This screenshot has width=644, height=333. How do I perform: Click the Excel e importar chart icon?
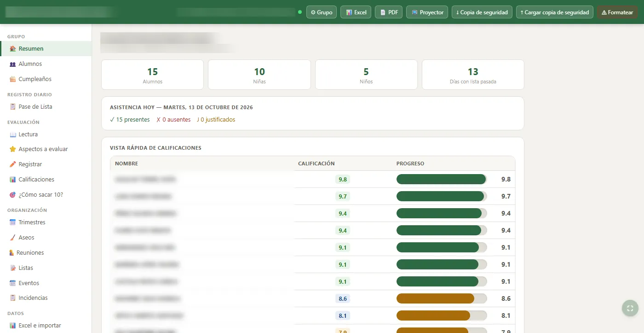pos(13,326)
